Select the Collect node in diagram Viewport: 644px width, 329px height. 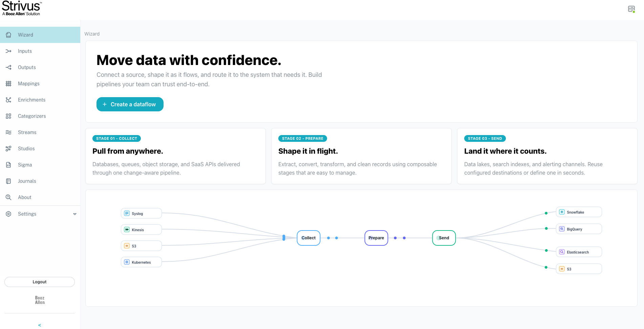tap(308, 238)
